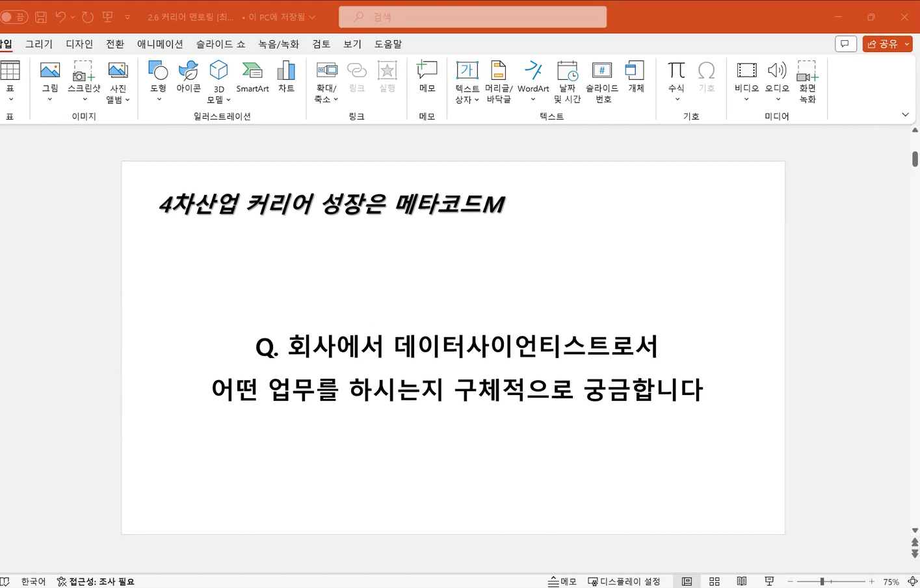Open the 디자인 Design tab
The height and width of the screenshot is (588, 920).
coord(79,44)
